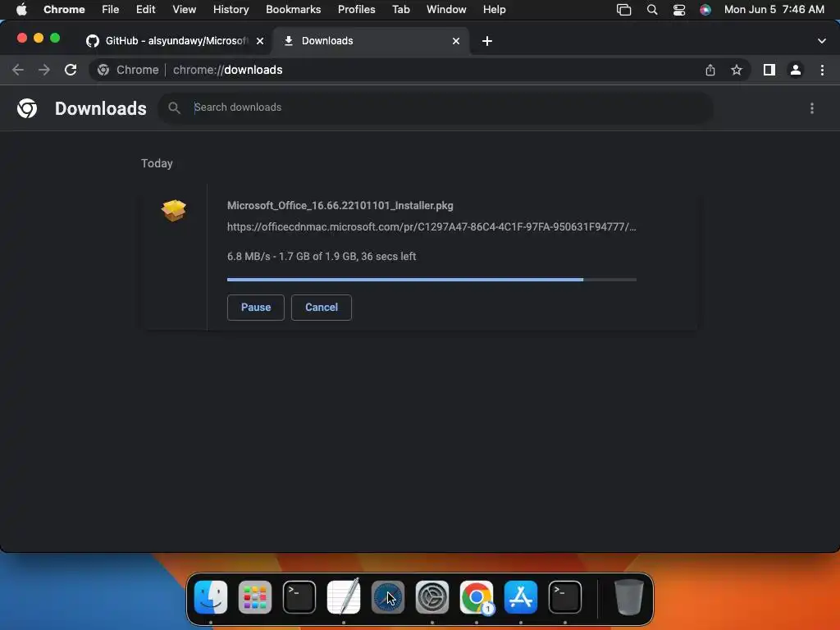Open the Trash in the Dock
Screen dimensions: 840x630
tap(629, 597)
